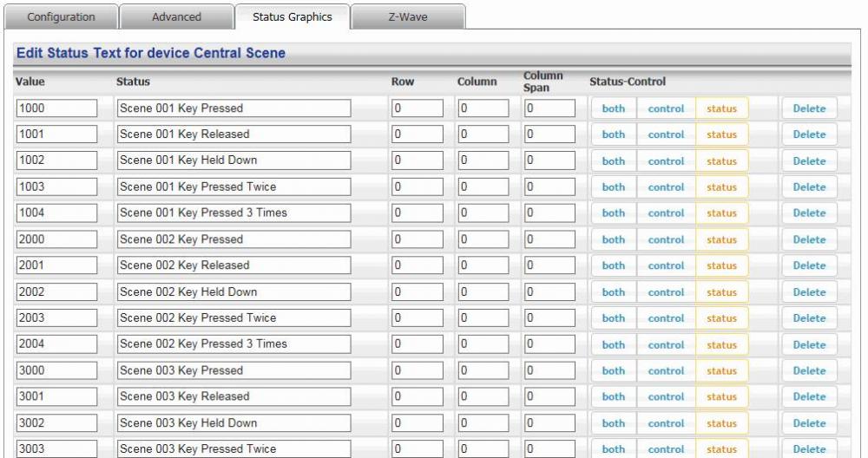Click the Row field for value 2000
The width and height of the screenshot is (868, 458).
tap(417, 239)
